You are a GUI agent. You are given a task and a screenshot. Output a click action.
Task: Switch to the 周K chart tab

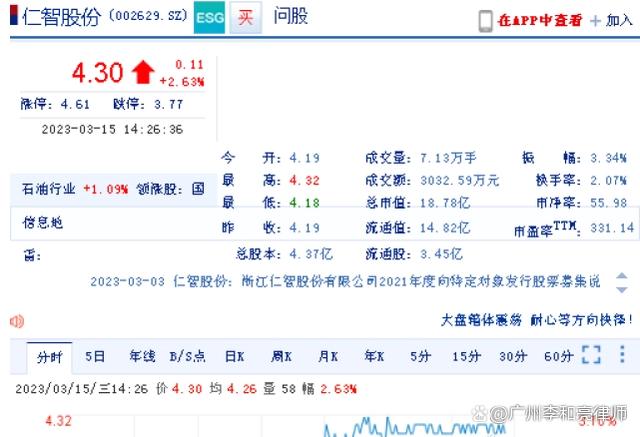pyautogui.click(x=282, y=357)
